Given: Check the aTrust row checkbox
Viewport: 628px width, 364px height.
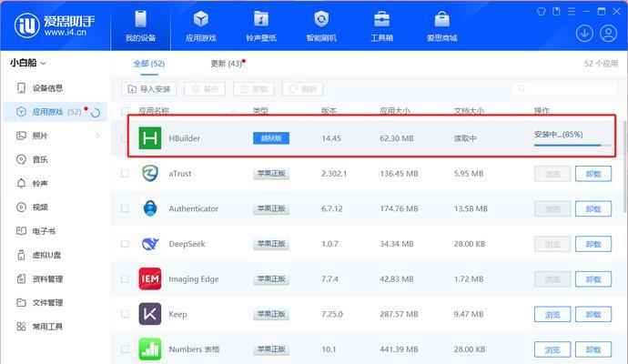Looking at the screenshot, I should (x=125, y=174).
